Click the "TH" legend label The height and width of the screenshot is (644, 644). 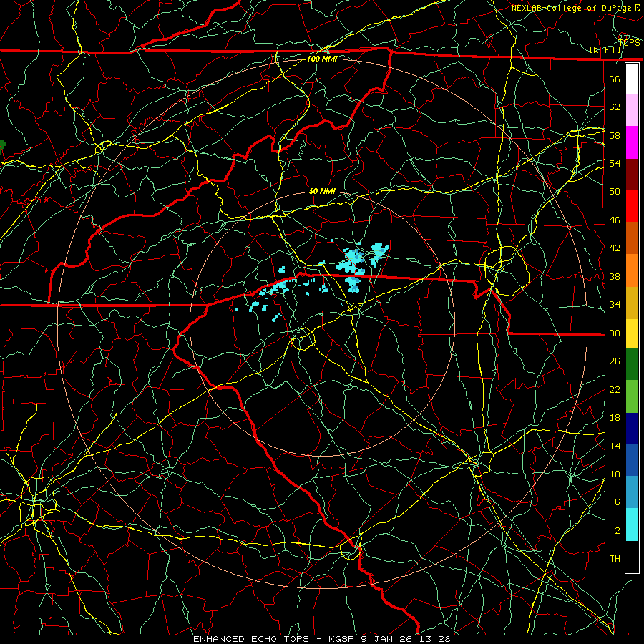click(x=615, y=558)
